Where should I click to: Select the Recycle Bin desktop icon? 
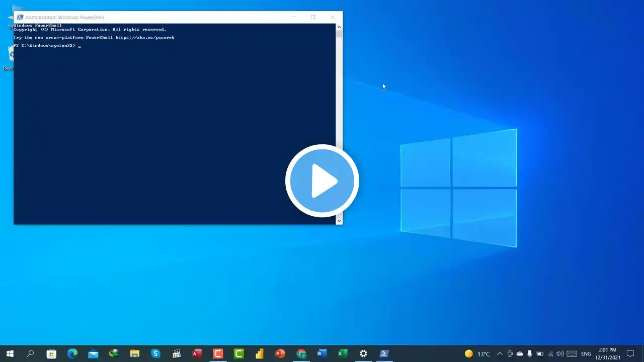click(9, 58)
